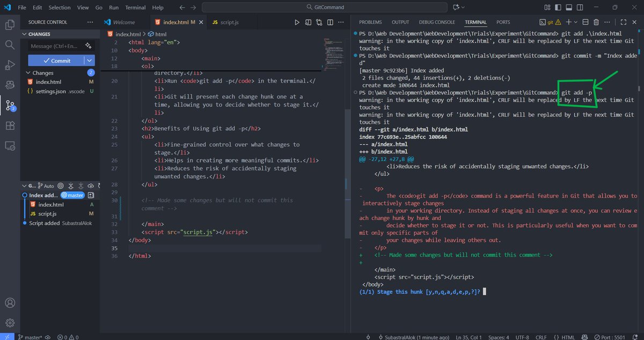Click Spaces: 4 indentation setting
The image size is (644, 340).
[x=497, y=337]
